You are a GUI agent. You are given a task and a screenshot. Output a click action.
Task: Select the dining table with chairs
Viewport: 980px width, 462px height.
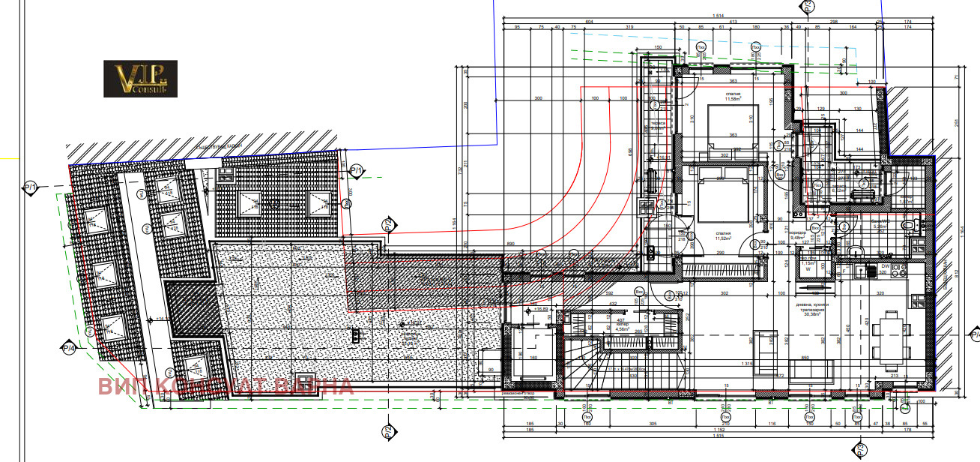coord(890,333)
